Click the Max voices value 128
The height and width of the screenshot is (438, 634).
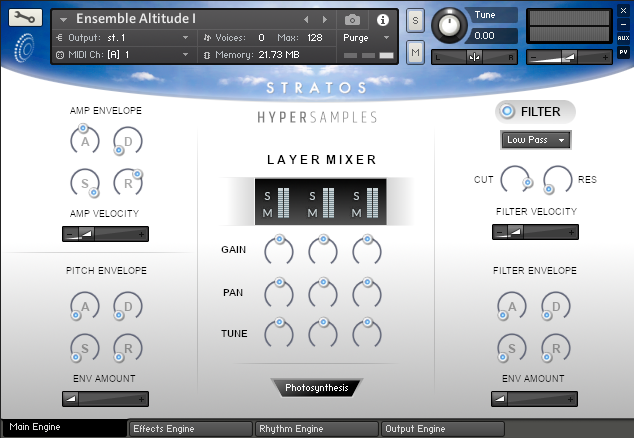point(315,38)
